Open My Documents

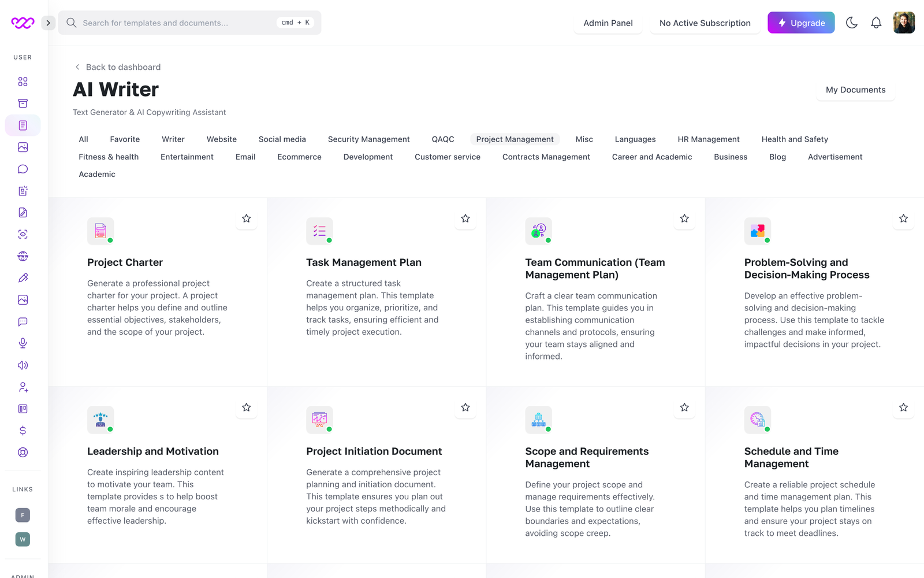tap(855, 90)
